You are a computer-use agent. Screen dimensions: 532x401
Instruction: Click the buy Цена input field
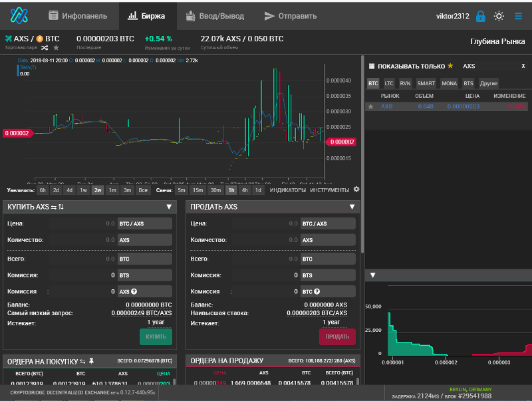pyautogui.click(x=83, y=223)
